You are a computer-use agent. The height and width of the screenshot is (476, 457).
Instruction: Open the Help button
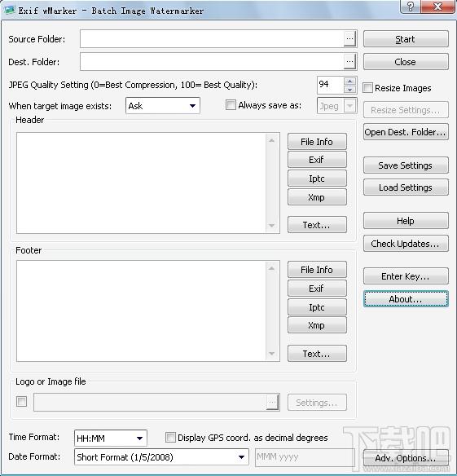(406, 221)
